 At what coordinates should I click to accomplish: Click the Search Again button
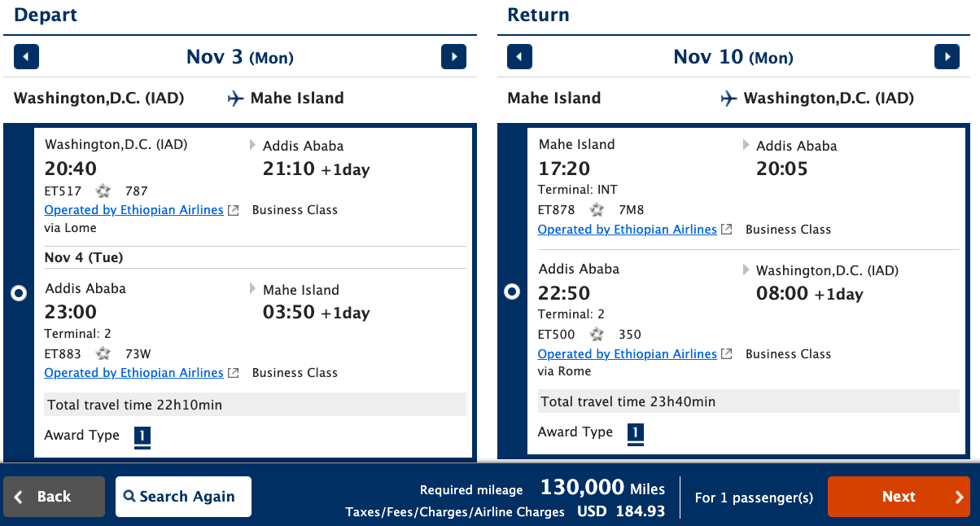pyautogui.click(x=183, y=497)
